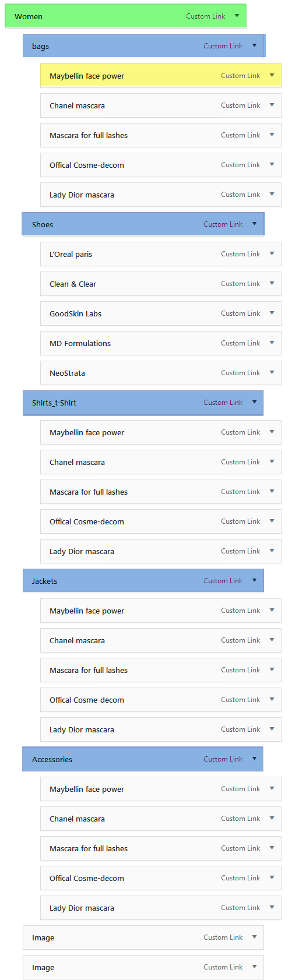Select the MD Formulations menu item title
Viewport: 299px width, 980px height.
tap(80, 343)
